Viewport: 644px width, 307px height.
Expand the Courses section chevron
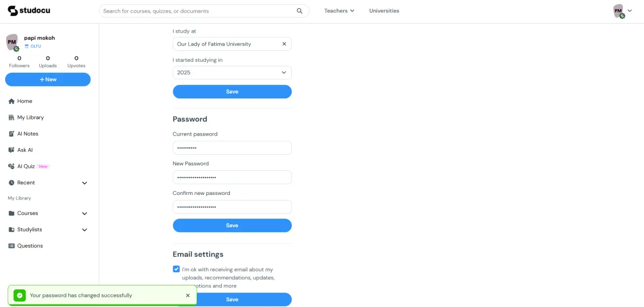[85, 214]
